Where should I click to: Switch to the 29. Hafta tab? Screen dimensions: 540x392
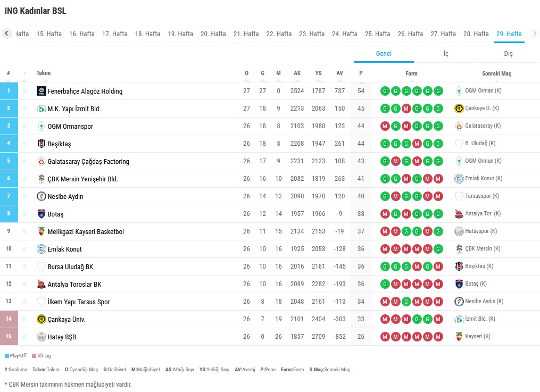click(509, 34)
